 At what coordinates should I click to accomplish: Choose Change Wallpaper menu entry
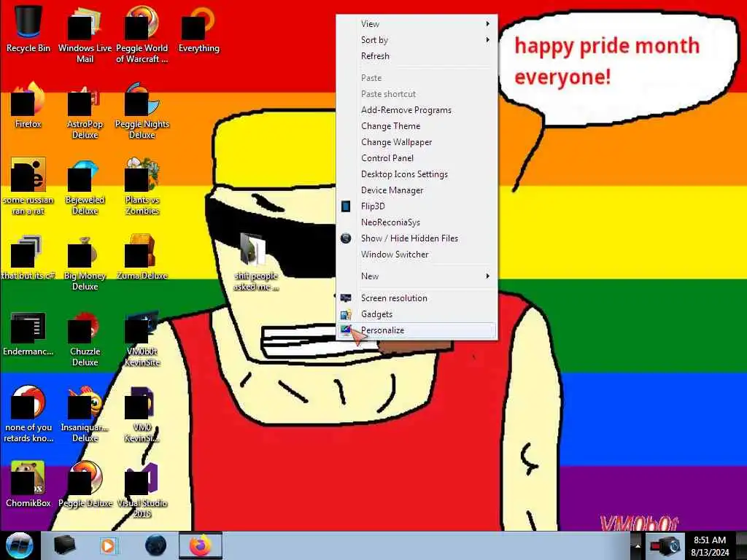pos(417,142)
